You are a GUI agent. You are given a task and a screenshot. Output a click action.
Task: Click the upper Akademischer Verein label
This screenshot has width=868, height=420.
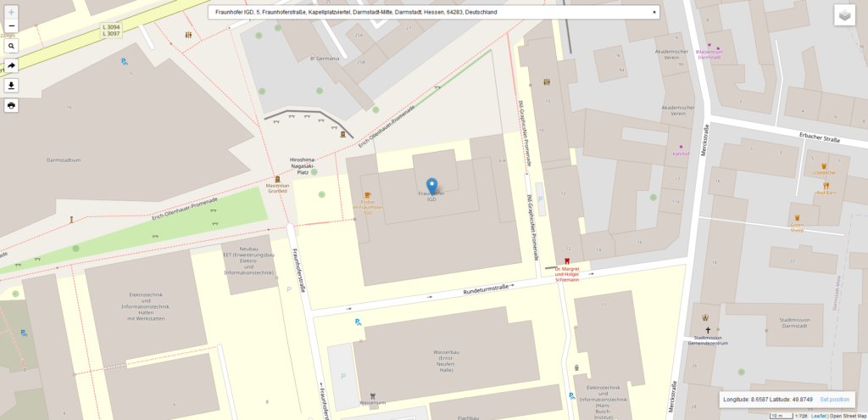click(671, 54)
